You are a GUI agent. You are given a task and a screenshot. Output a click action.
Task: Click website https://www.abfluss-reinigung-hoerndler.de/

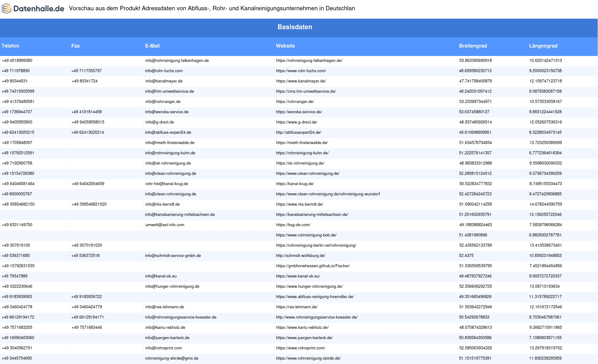315,297
